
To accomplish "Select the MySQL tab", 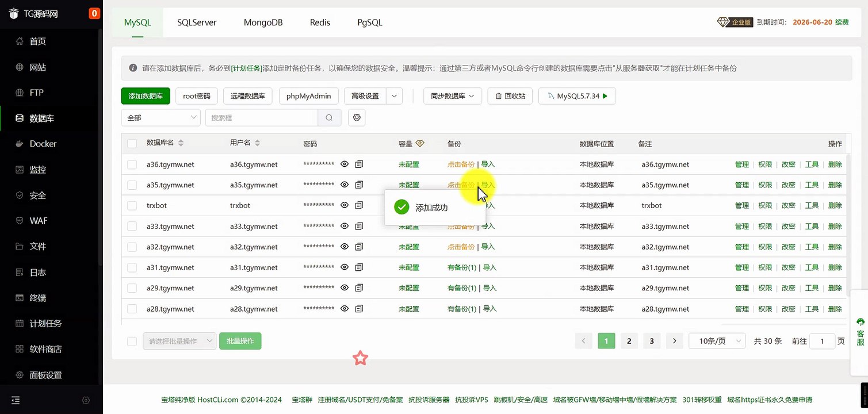I will click(x=137, y=22).
